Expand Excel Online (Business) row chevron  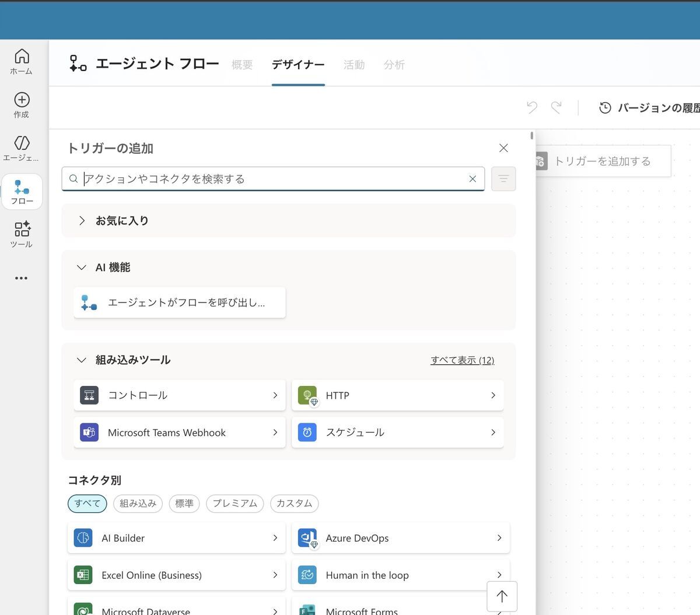coord(275,575)
